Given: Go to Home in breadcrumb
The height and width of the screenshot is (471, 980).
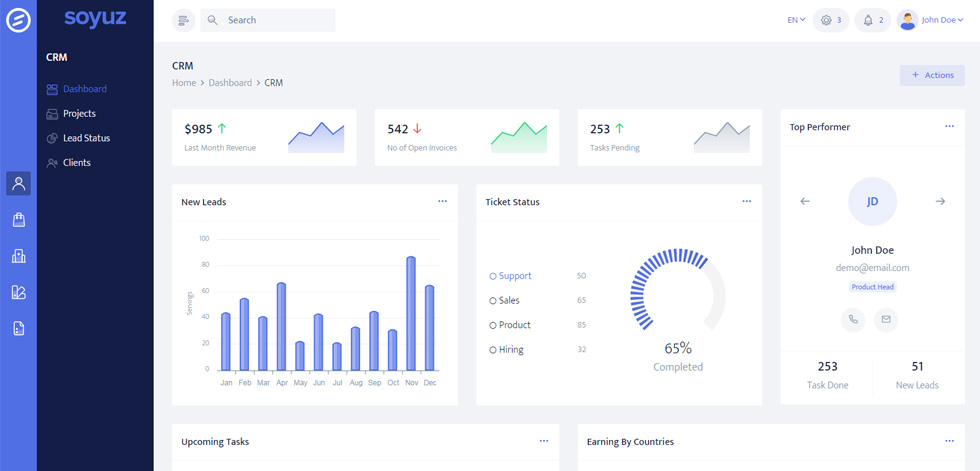Looking at the screenshot, I should (x=184, y=82).
